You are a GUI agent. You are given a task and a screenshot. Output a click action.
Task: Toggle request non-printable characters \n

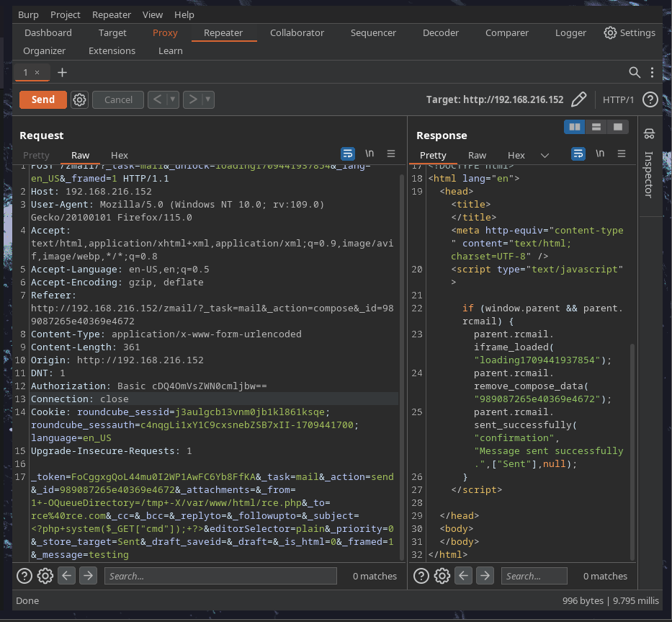tap(369, 154)
